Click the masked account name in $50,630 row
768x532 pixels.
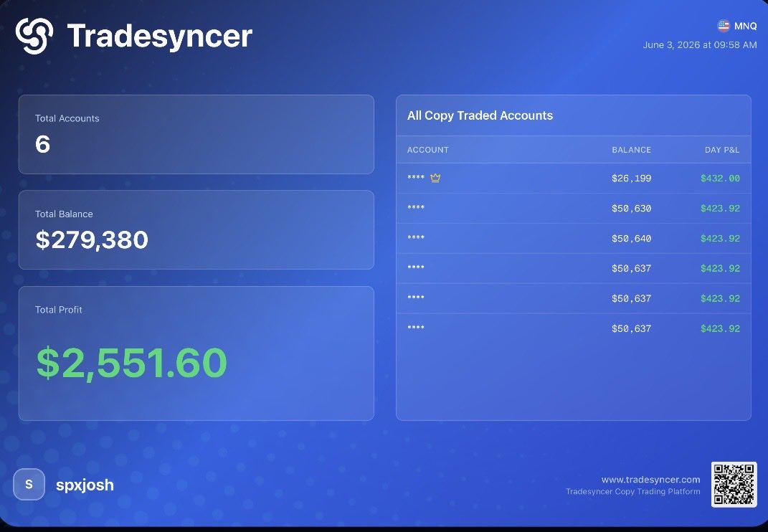coord(416,207)
